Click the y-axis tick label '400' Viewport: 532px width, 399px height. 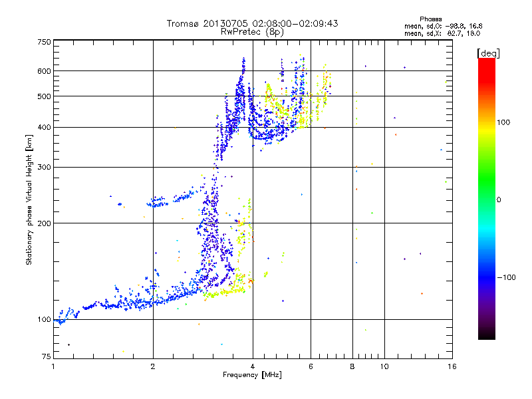pyautogui.click(x=44, y=127)
